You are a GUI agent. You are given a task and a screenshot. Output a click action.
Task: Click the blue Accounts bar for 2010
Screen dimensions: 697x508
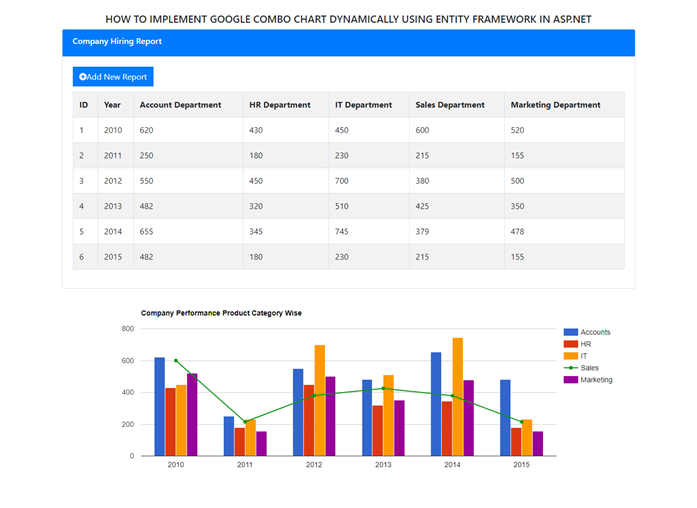pyautogui.click(x=160, y=407)
